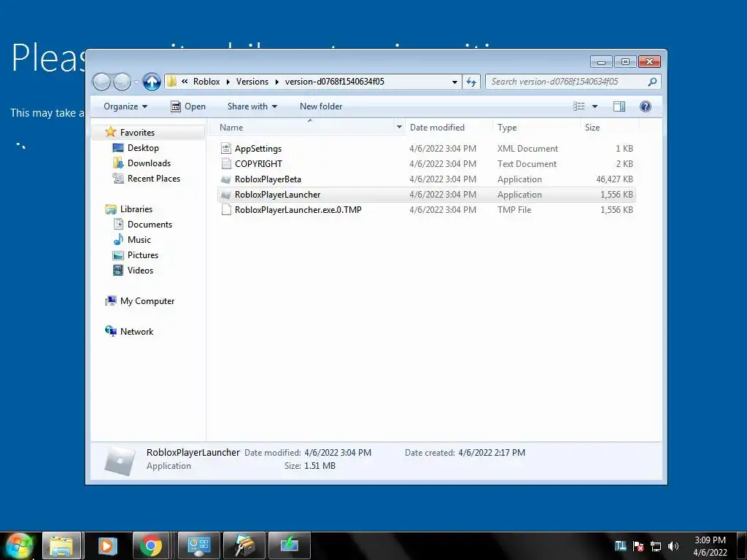Image resolution: width=747 pixels, height=560 pixels.
Task: Expand the Roblox breadcrumb arrow
Action: pyautogui.click(x=228, y=82)
